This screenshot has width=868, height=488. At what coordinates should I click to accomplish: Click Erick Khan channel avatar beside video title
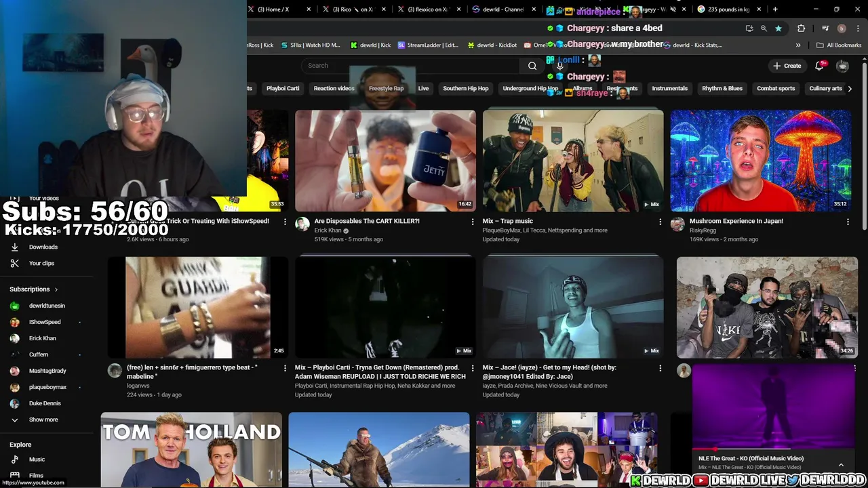pyautogui.click(x=302, y=224)
